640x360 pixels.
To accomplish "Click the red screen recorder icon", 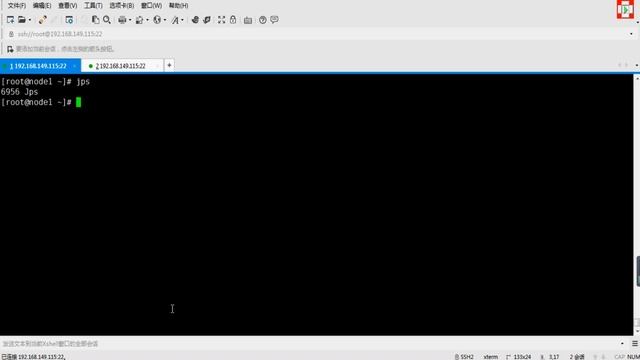I will coord(625,9).
